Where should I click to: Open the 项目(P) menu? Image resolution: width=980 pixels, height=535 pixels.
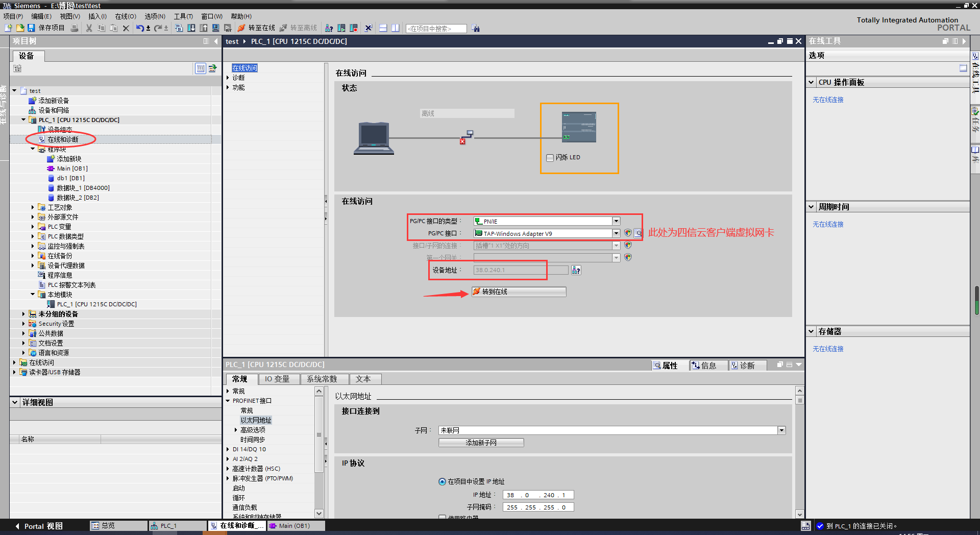point(13,16)
